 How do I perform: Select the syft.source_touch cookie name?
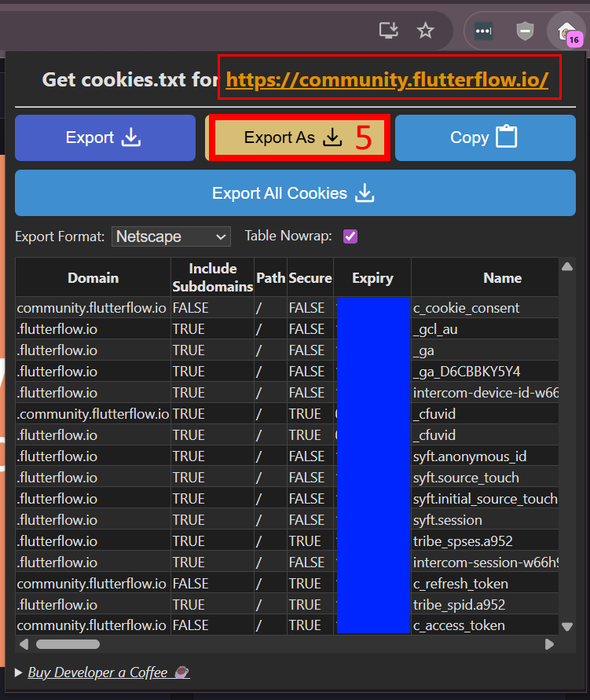466,477
